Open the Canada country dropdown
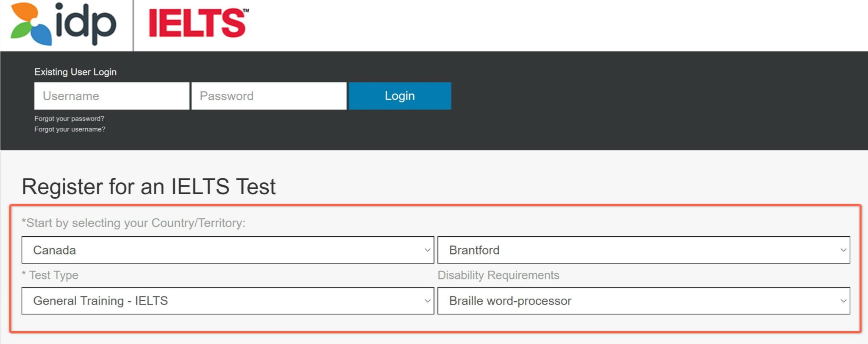Image resolution: width=868 pixels, height=344 pixels. pos(228,250)
